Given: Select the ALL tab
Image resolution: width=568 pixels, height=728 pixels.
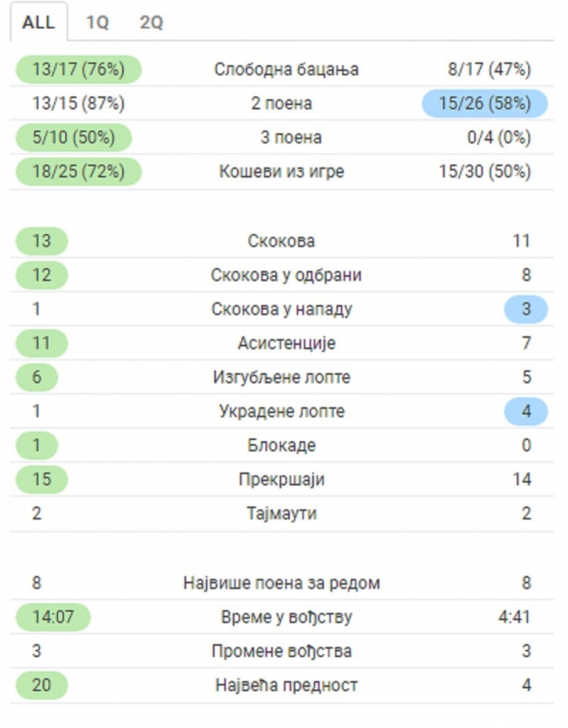Looking at the screenshot, I should (38, 22).
